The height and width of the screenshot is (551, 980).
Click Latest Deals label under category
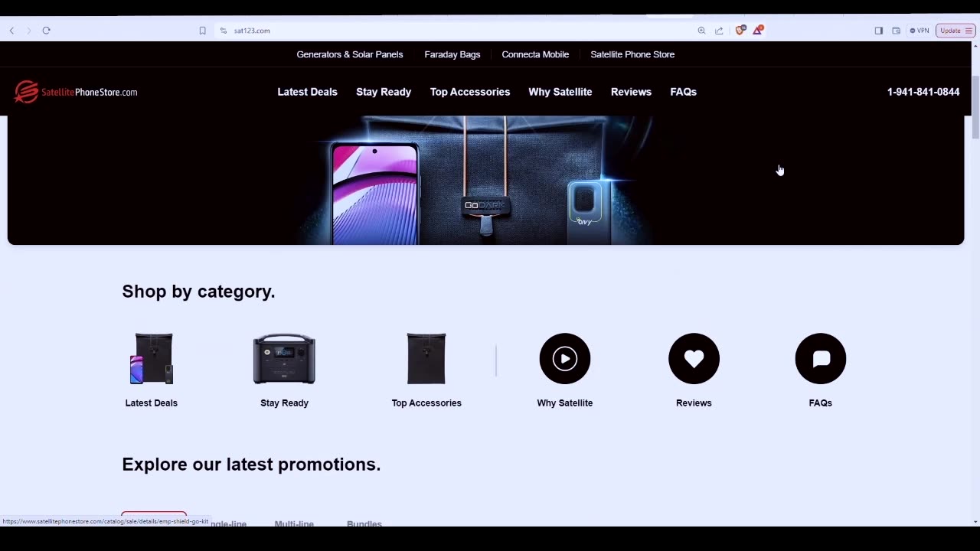pos(152,403)
